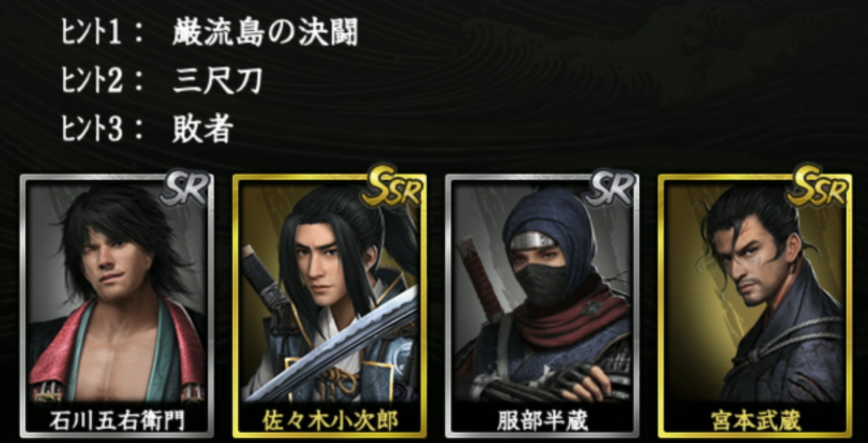Click hint 1 text 巌流島の決闘
The width and height of the screenshot is (868, 443).
(265, 33)
